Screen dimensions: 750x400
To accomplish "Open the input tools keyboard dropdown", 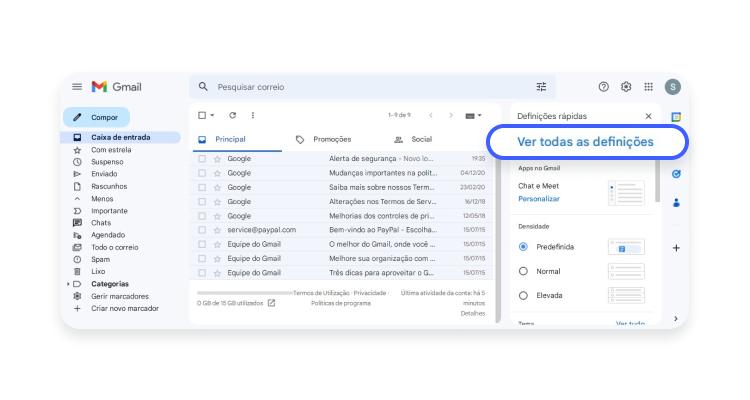I will [473, 115].
